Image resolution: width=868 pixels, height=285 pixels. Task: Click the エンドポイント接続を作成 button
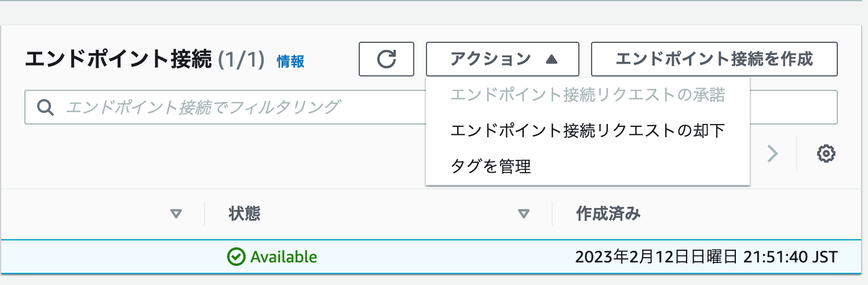pyautogui.click(x=714, y=59)
